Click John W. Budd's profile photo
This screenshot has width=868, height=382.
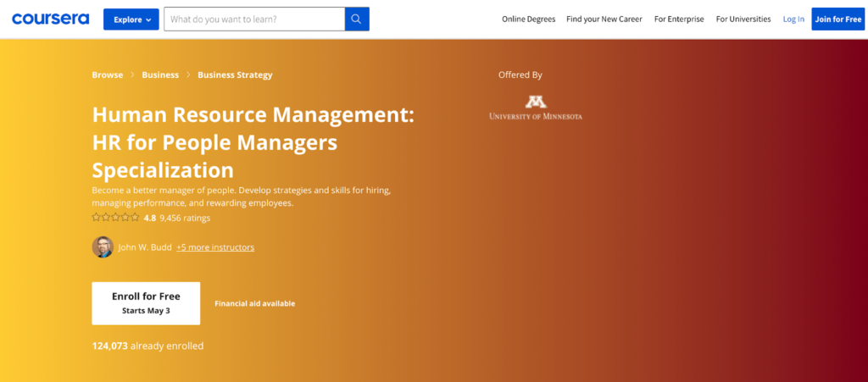pos(103,247)
